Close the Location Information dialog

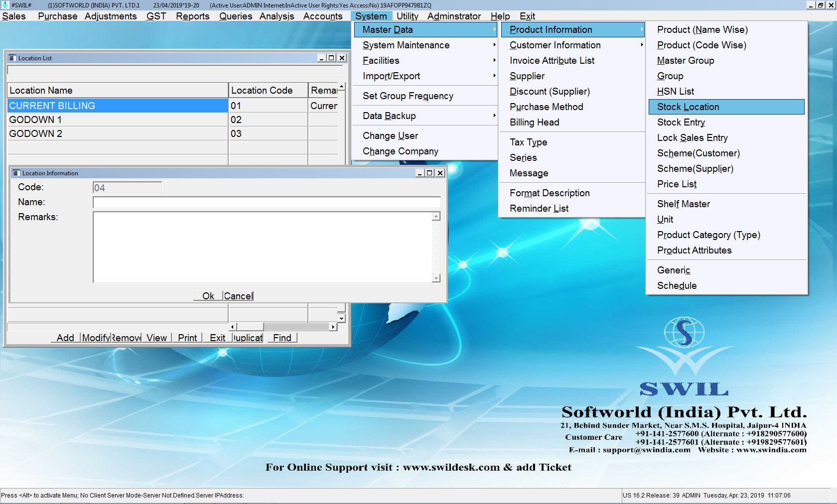tap(440, 173)
